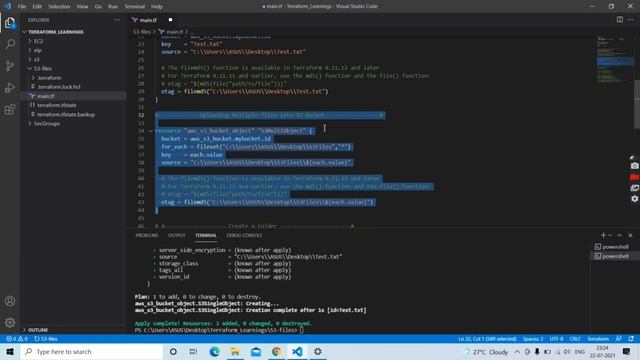Open the recorder overlay settings gear
The height and width of the screenshot is (360, 640).
click(634, 199)
